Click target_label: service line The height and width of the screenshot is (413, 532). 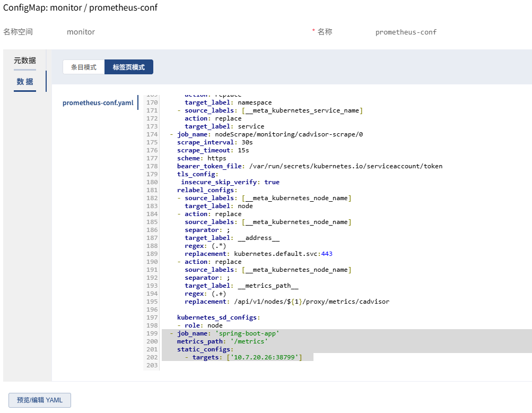coord(224,126)
